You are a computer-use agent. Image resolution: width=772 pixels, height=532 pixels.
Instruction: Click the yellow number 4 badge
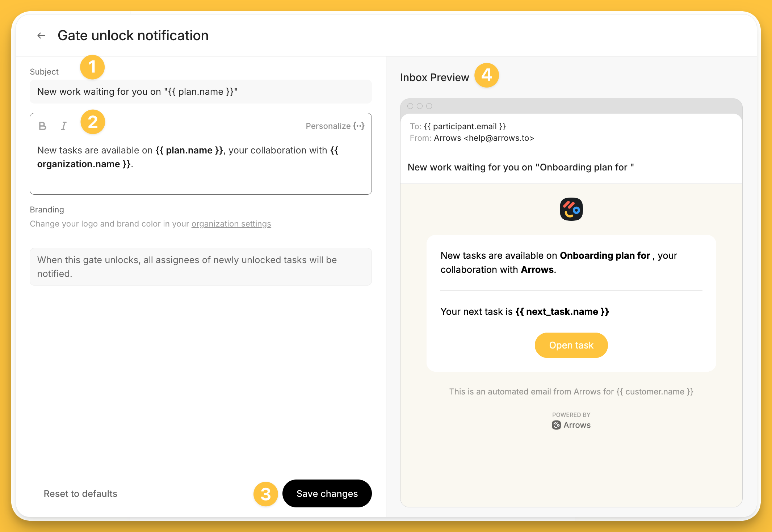487,75
